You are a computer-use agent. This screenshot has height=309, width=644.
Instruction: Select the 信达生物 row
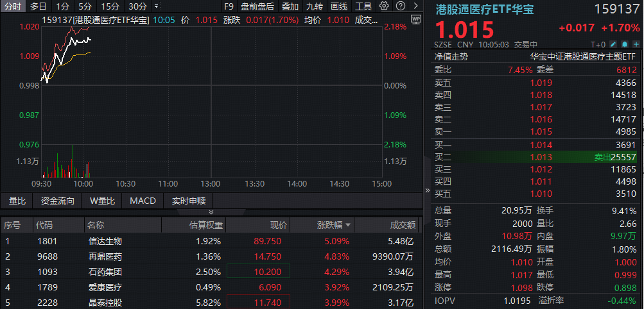coord(211,241)
